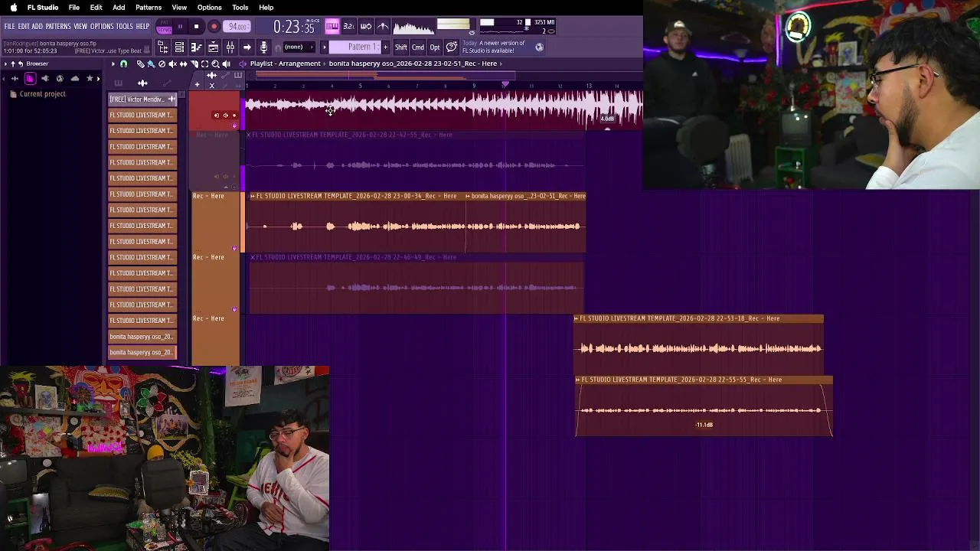Select the Slice tool in playlist toolbar

(194, 64)
